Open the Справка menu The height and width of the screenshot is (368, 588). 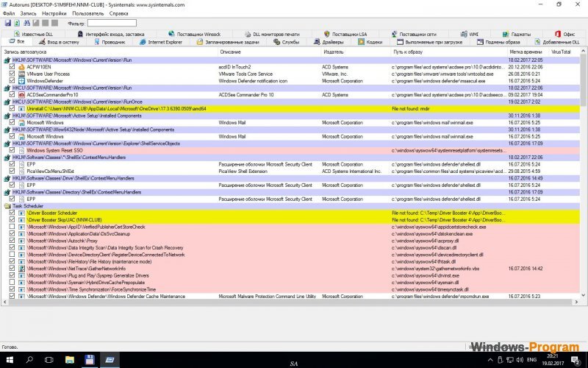(x=118, y=13)
